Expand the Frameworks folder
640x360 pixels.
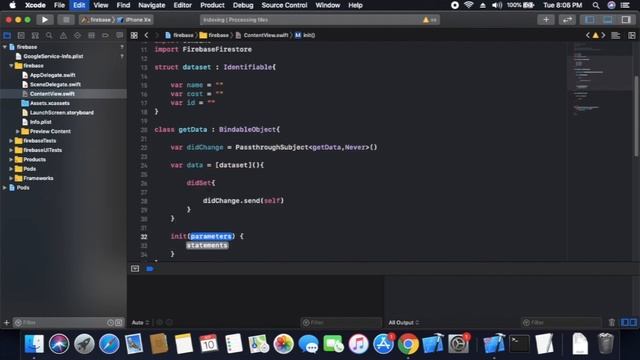click(11, 178)
